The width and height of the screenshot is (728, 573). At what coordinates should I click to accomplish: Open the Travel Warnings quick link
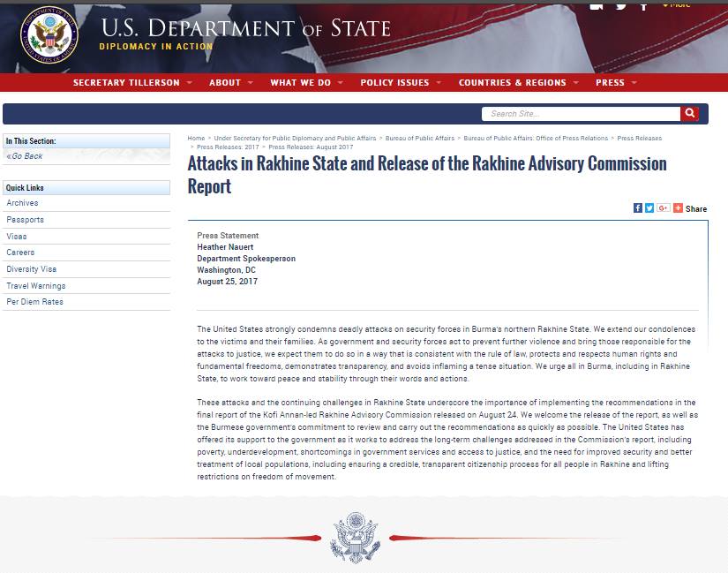[36, 286]
